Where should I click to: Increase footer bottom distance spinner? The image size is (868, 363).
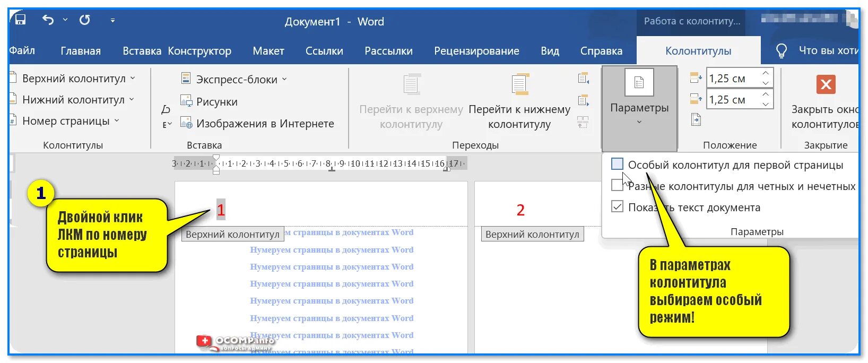click(766, 94)
